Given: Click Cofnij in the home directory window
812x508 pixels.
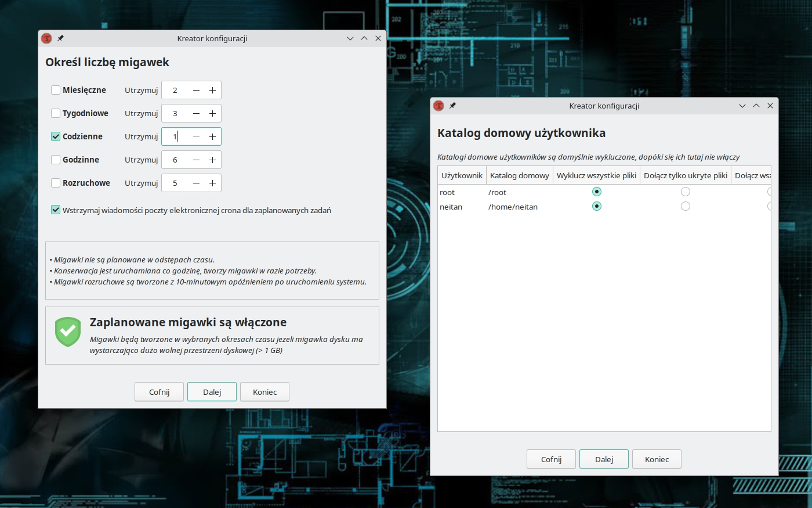Looking at the screenshot, I should tap(551, 459).
